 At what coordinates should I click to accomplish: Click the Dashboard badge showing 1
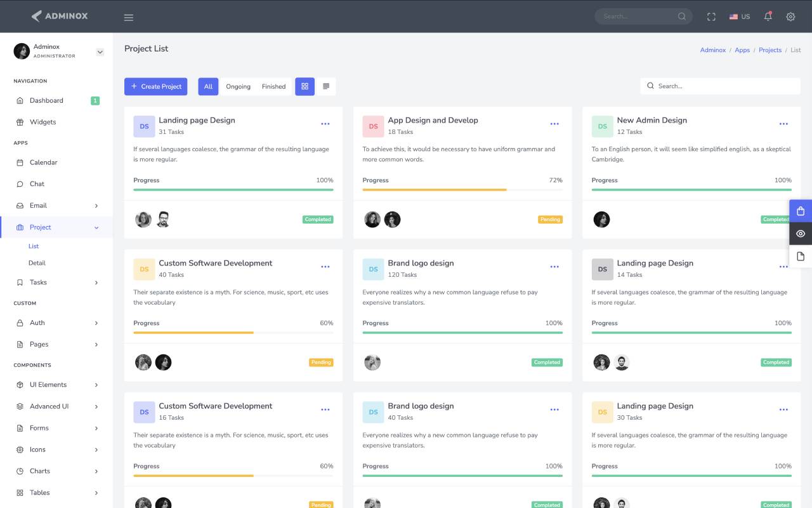pyautogui.click(x=95, y=100)
